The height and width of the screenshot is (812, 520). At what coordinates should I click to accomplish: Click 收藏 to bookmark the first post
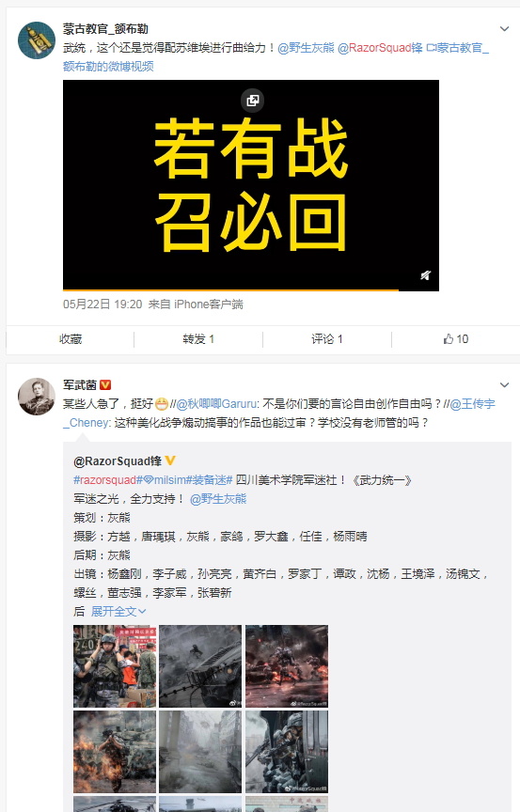tap(71, 339)
